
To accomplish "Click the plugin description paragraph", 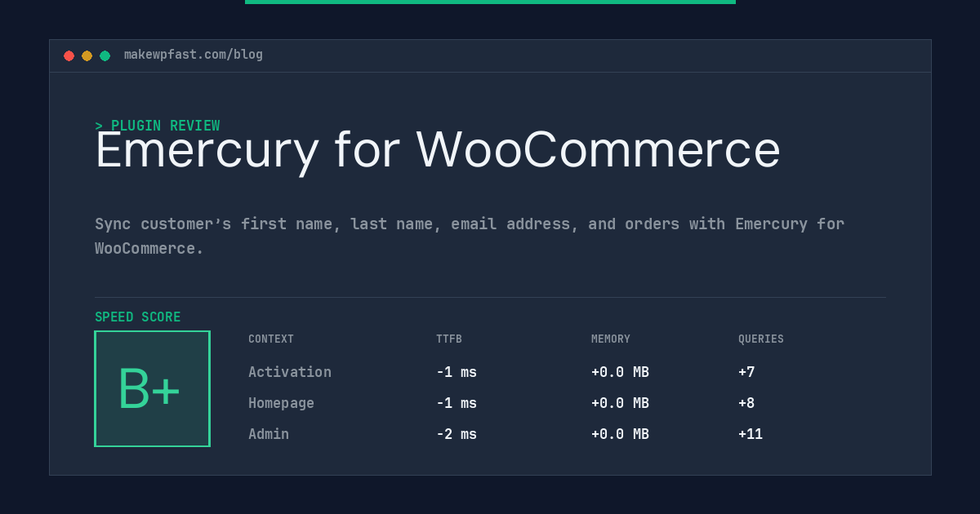I will [470, 236].
